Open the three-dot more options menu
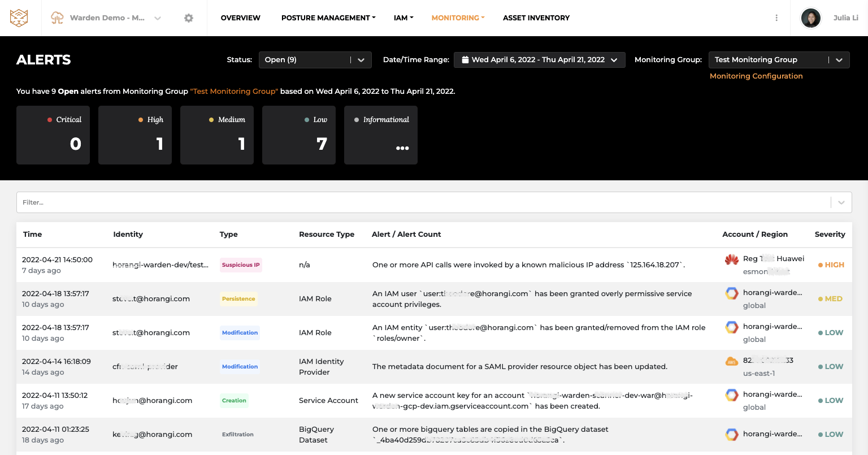The image size is (868, 455). coord(776,18)
